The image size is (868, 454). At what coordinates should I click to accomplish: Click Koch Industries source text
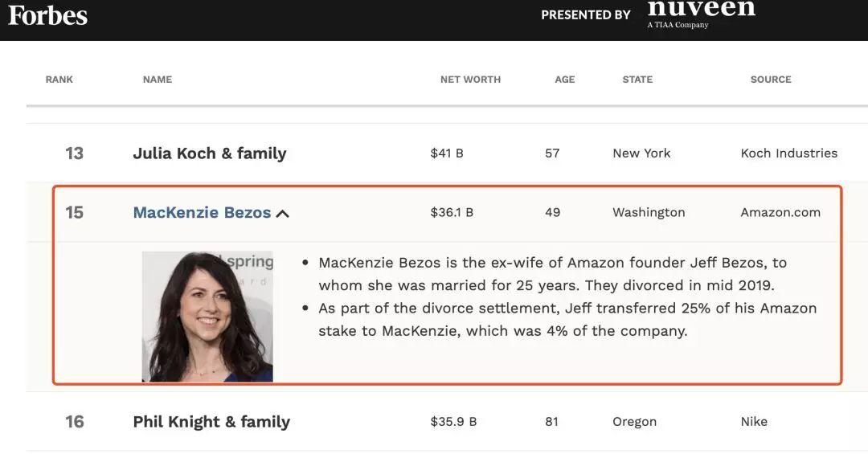(788, 153)
